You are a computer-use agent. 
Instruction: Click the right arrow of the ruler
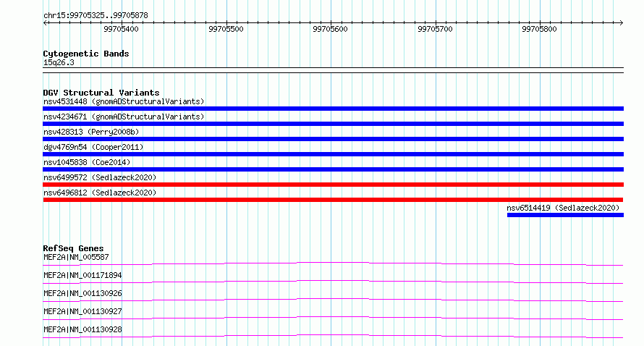coord(621,23)
